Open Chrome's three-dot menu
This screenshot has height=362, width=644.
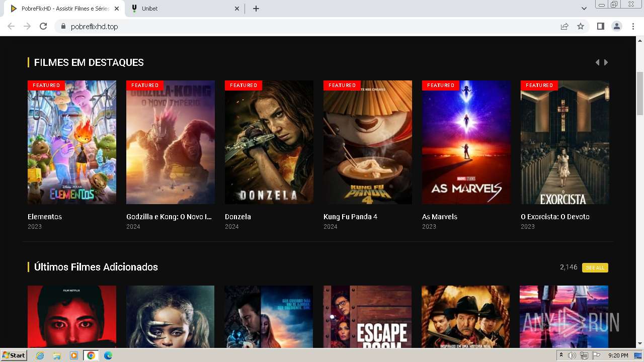coord(633,26)
